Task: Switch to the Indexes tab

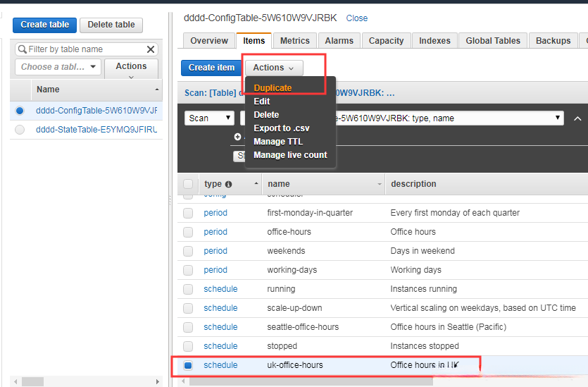Action: (x=434, y=41)
